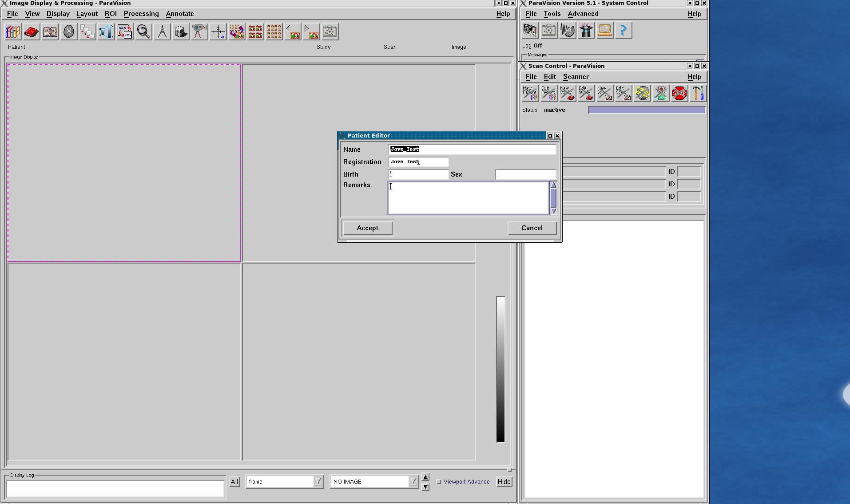
Task: Click Accept in Patient Editor
Action: tap(367, 228)
